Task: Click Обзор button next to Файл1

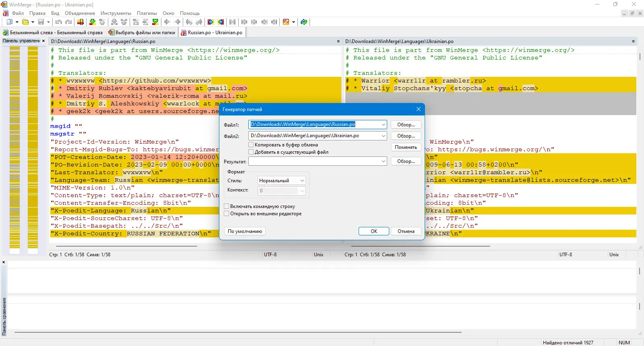Action: [x=406, y=125]
